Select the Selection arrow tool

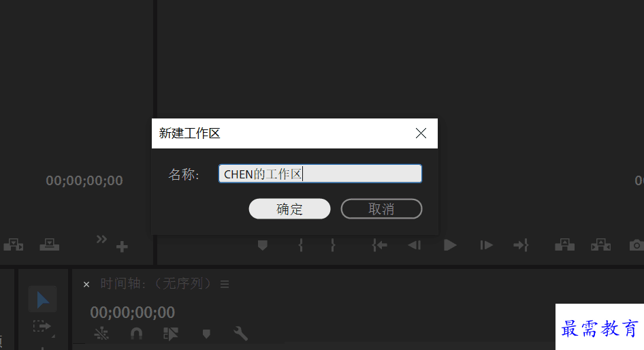click(x=42, y=300)
